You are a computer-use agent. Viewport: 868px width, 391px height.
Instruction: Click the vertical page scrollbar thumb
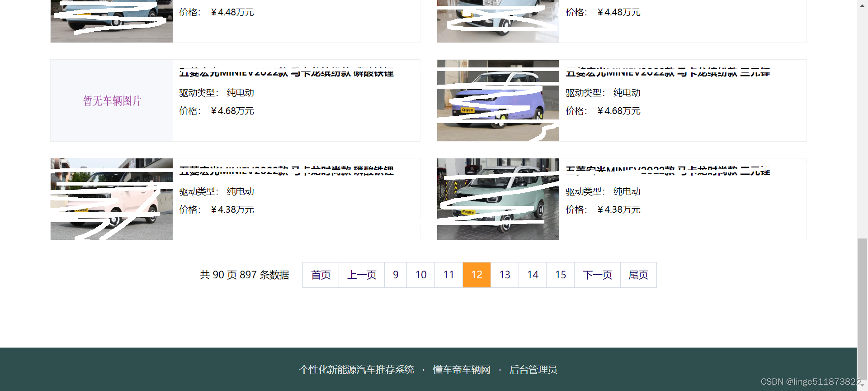862,309
